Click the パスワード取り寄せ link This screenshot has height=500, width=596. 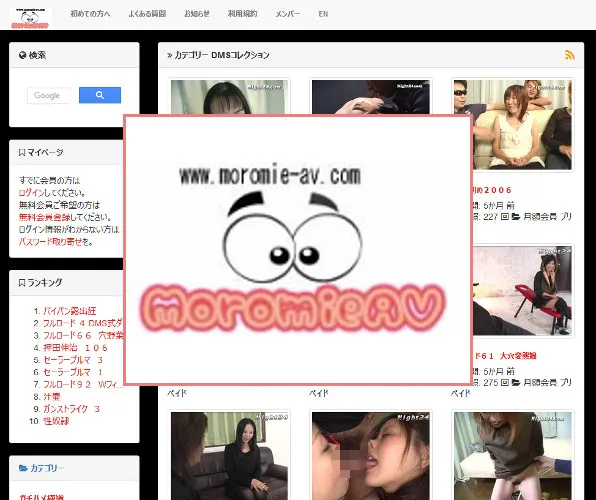(51, 242)
